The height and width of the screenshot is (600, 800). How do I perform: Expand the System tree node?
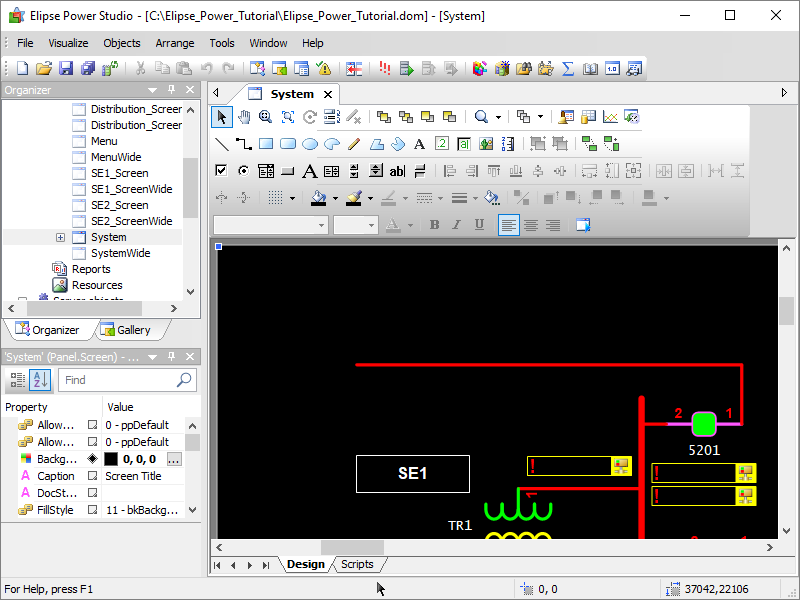(x=60, y=237)
